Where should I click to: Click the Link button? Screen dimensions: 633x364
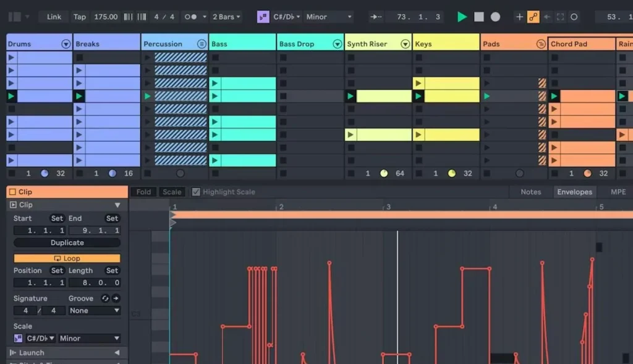pos(54,17)
